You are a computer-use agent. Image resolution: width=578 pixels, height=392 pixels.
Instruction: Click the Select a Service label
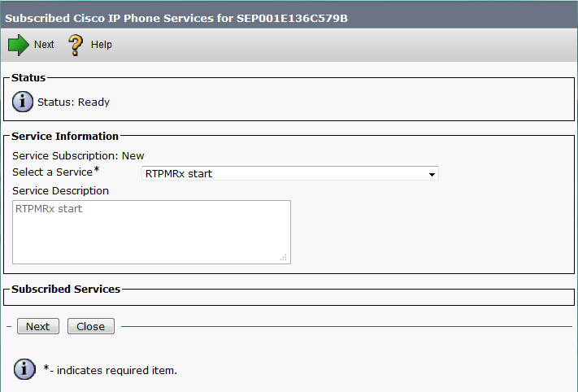[53, 172]
